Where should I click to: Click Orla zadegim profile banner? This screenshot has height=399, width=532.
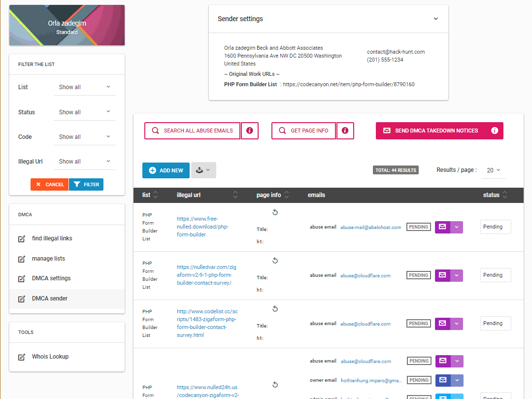click(67, 25)
